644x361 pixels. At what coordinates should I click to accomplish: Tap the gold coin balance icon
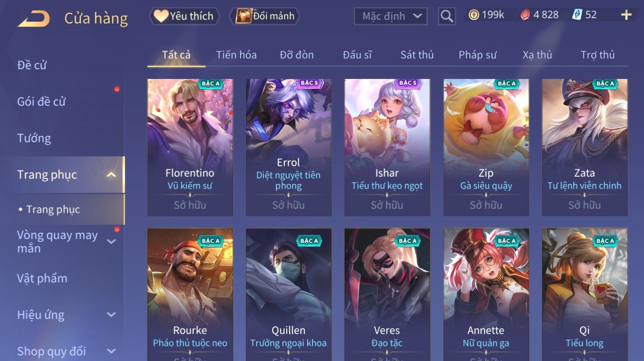click(474, 15)
